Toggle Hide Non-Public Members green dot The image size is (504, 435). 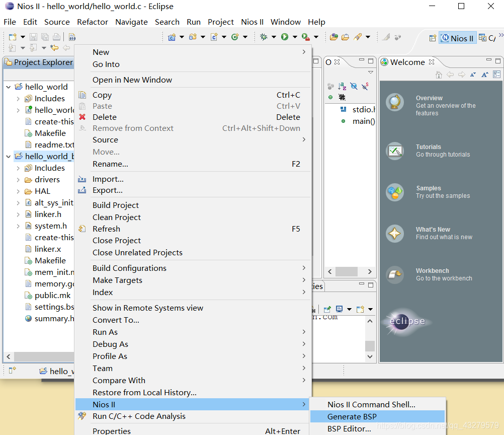point(330,97)
